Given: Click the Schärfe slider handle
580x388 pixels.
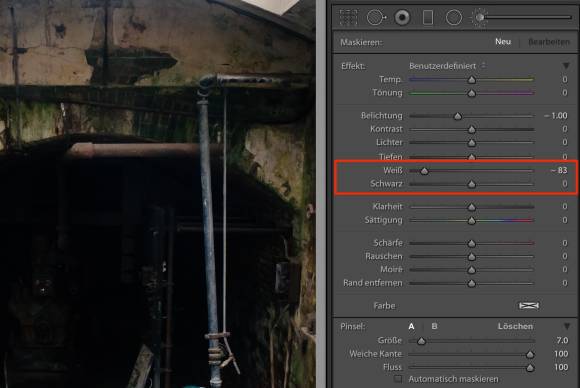Looking at the screenshot, I should [x=472, y=243].
